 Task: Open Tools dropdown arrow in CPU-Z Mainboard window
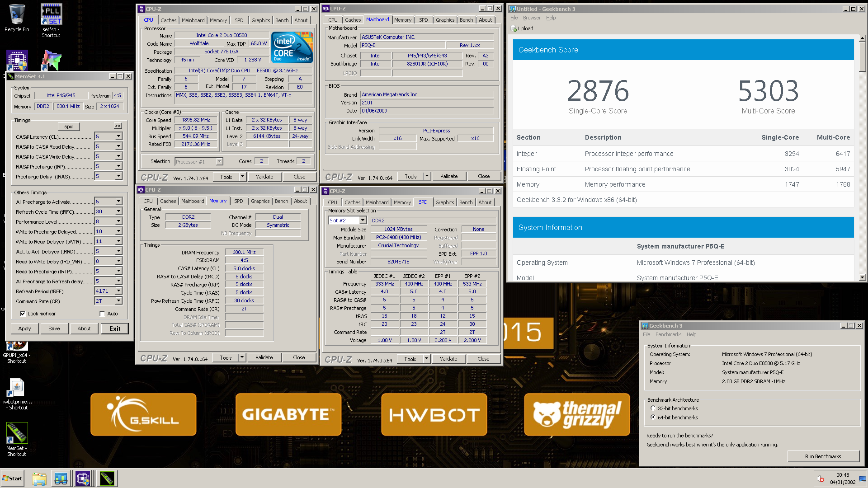pos(427,176)
